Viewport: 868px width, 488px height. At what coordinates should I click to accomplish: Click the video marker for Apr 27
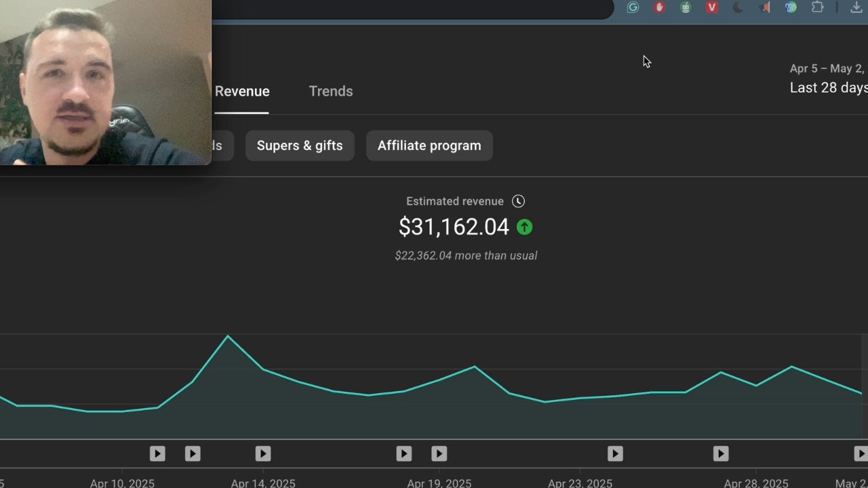point(721,453)
